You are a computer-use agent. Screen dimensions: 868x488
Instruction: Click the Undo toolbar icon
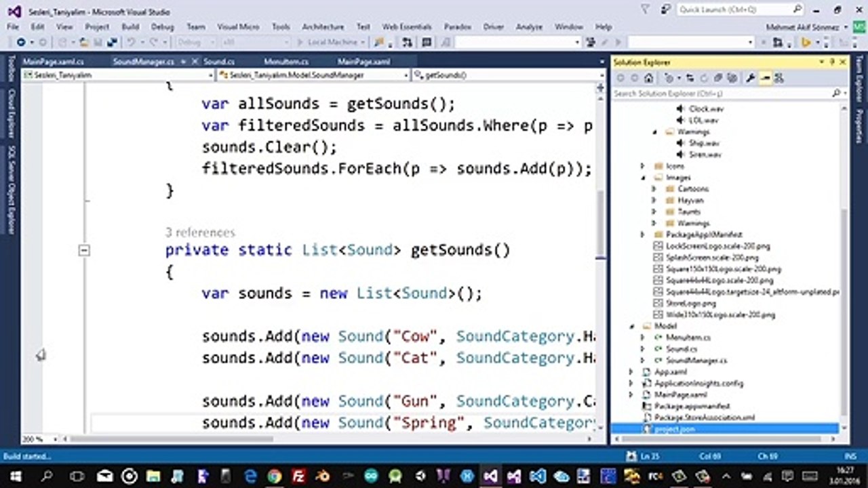131,42
